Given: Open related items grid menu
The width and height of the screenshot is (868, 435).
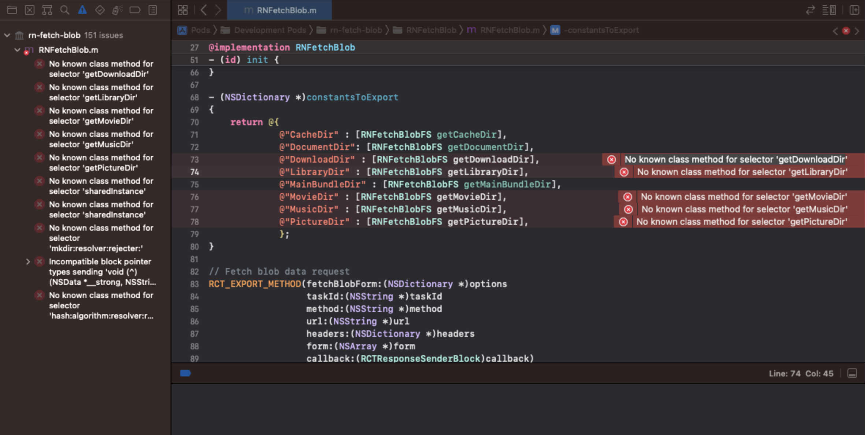Looking at the screenshot, I should [183, 10].
